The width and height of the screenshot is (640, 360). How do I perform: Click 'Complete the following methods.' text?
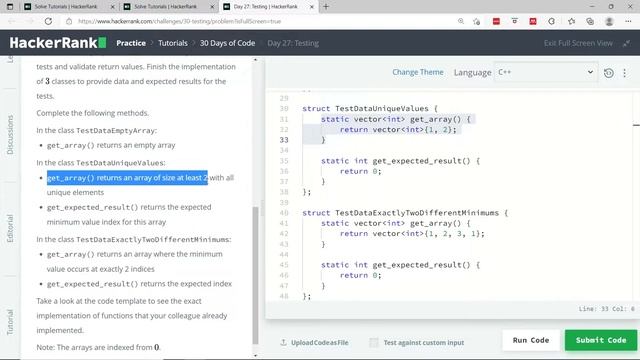(x=93, y=113)
